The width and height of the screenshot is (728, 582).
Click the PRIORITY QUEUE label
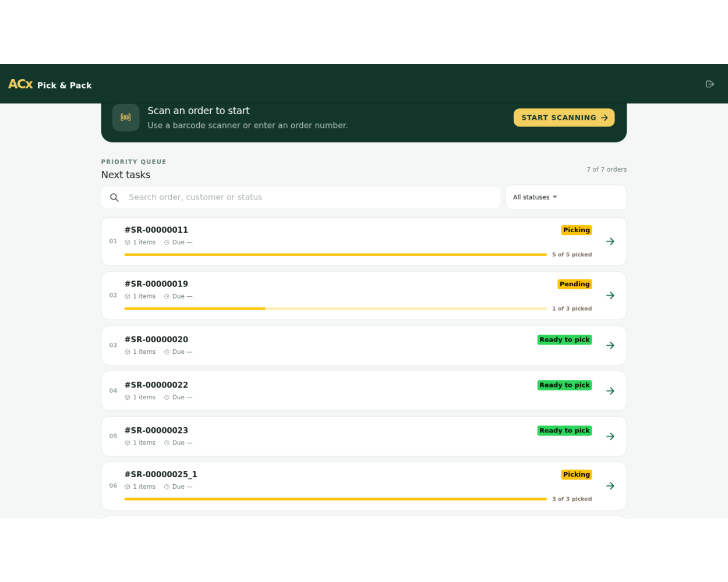point(134,162)
